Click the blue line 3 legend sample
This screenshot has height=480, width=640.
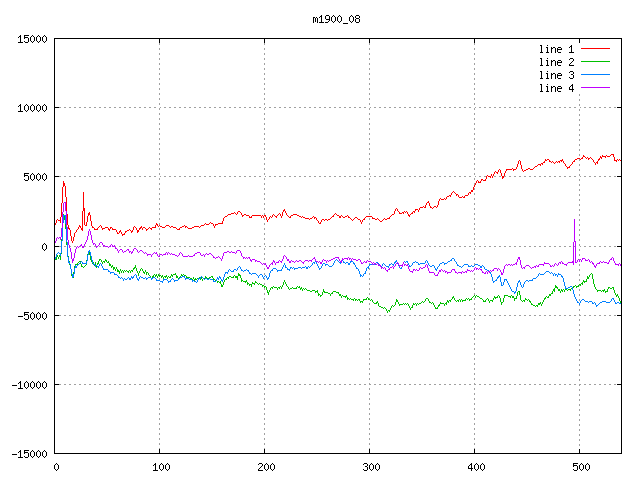pos(595,75)
